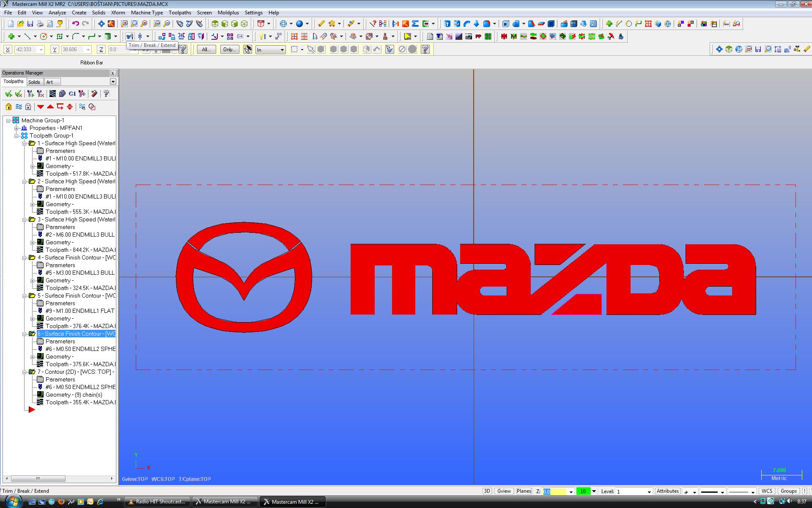Click the PP toolbar icon
This screenshot has width=812, height=508.
coord(478,36)
